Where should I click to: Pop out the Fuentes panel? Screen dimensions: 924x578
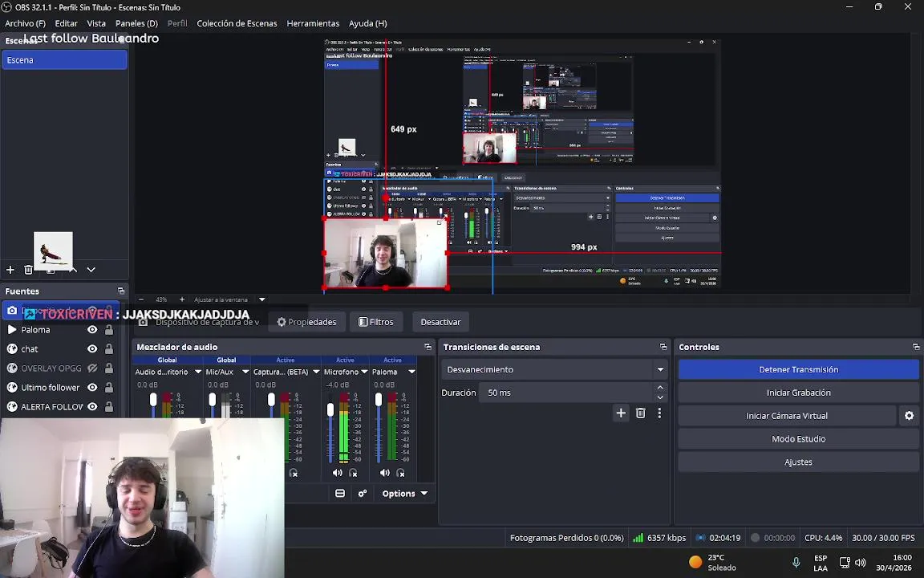click(121, 291)
